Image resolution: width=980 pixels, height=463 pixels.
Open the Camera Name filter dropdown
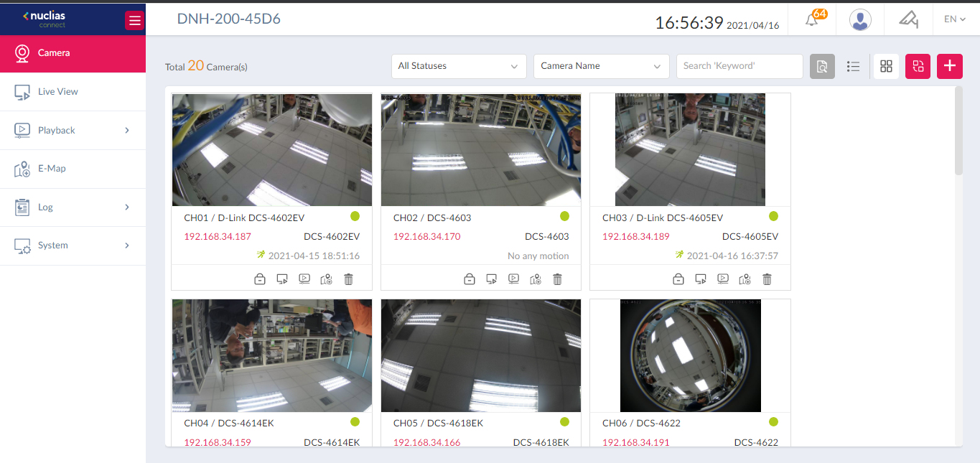(x=602, y=66)
